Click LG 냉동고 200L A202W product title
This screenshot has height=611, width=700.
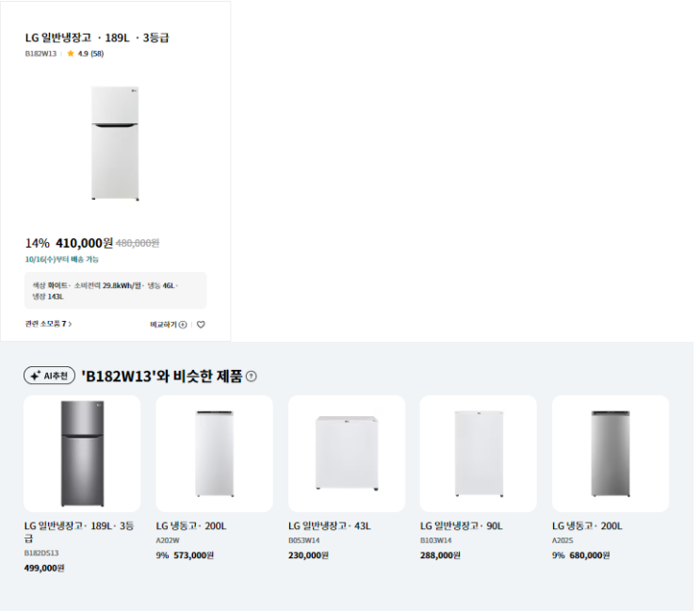pyautogui.click(x=191, y=526)
